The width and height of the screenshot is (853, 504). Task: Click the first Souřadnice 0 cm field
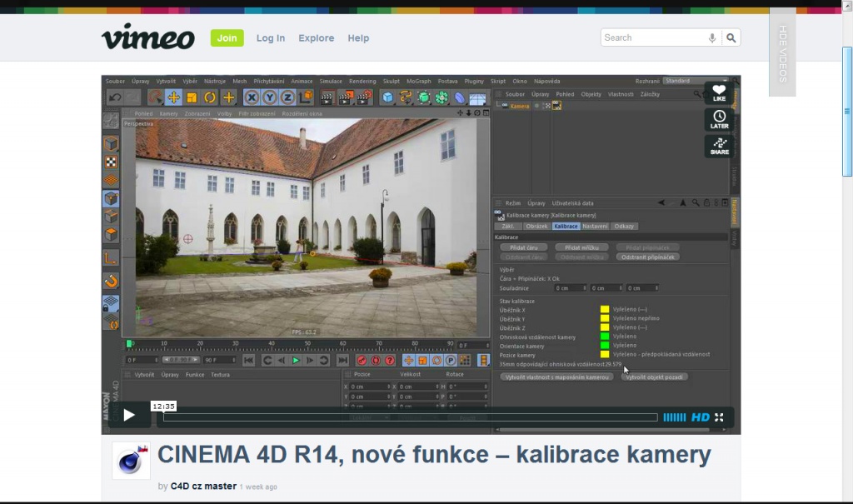[570, 288]
